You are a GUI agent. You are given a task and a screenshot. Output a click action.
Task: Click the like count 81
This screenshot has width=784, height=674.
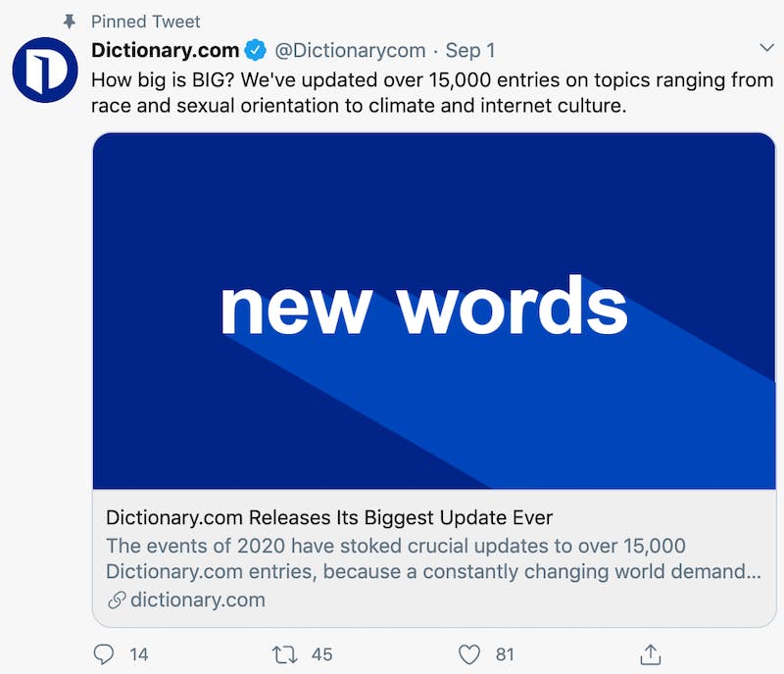(505, 654)
